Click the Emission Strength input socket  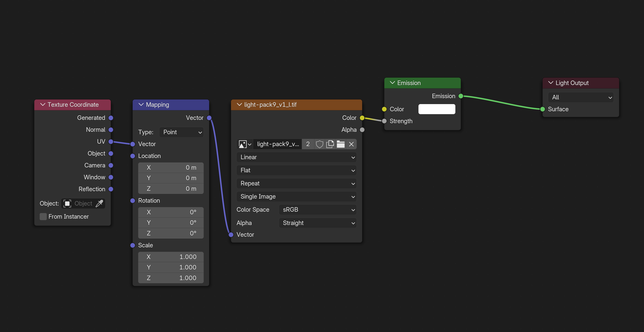pos(384,121)
